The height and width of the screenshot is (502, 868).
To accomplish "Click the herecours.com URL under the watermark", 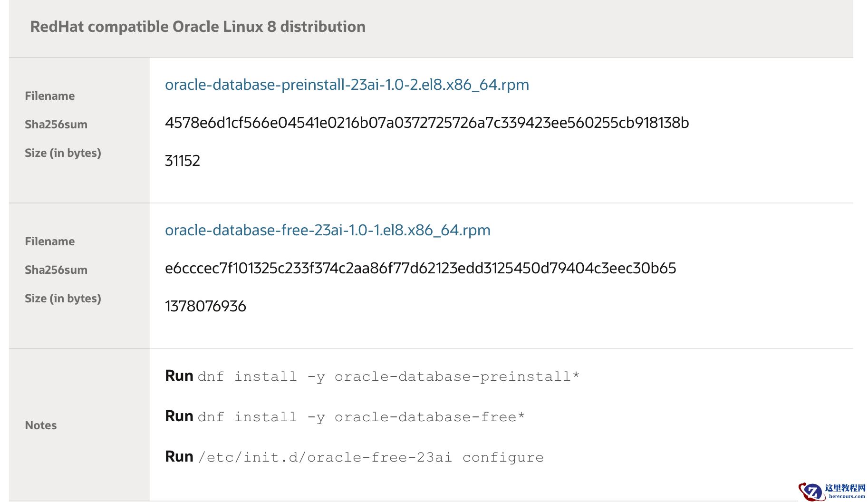I will [x=847, y=497].
